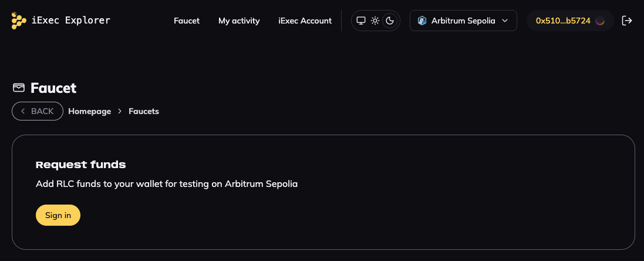The image size is (644, 261).
Task: Click the wallet icon beside Faucet heading
Action: coord(19,88)
